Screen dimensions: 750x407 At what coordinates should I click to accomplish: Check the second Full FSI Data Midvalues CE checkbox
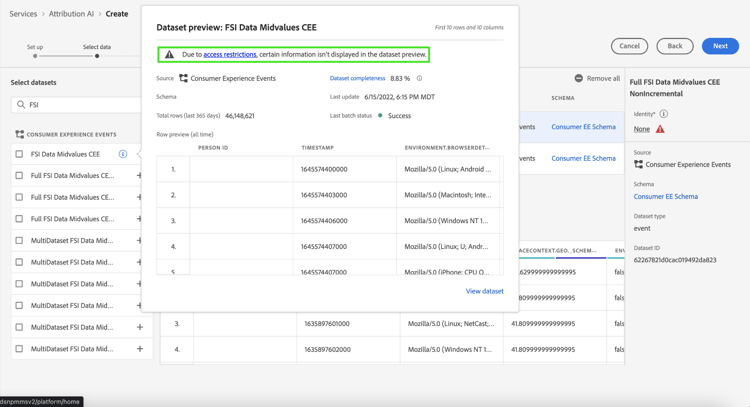(x=19, y=197)
